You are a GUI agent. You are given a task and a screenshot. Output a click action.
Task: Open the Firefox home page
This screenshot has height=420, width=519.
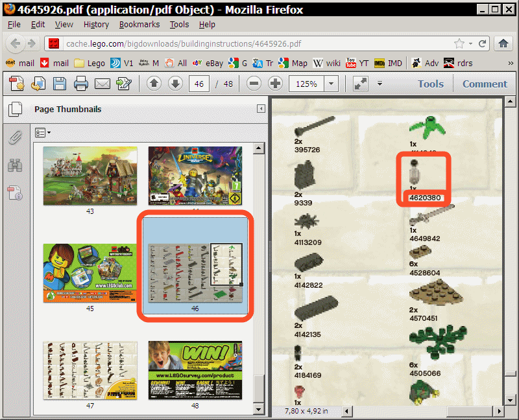tap(503, 43)
